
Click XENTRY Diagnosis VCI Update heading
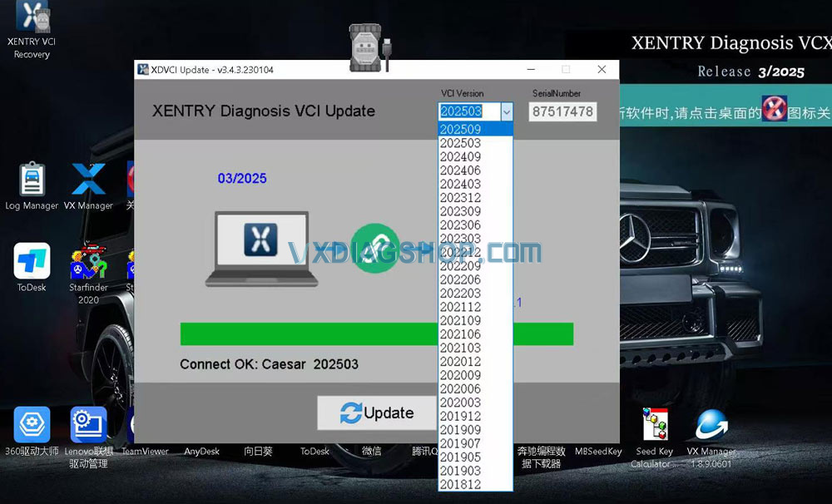[x=264, y=111]
